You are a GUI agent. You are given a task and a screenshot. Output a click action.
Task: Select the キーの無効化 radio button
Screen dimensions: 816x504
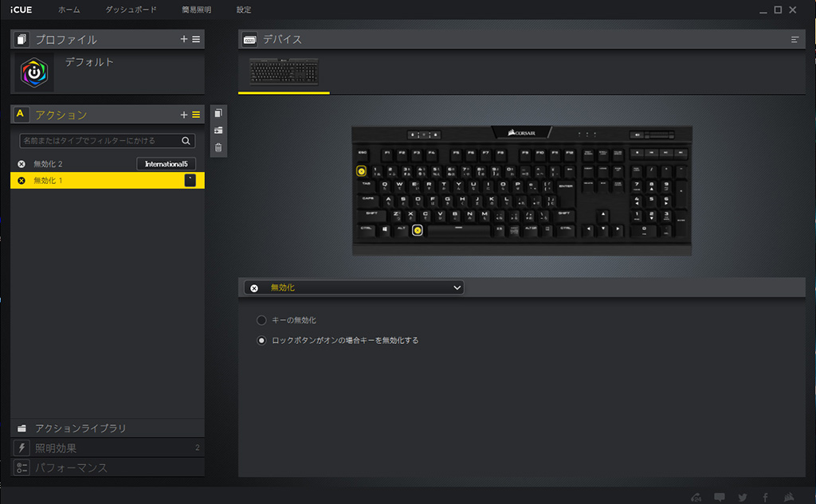point(261,320)
